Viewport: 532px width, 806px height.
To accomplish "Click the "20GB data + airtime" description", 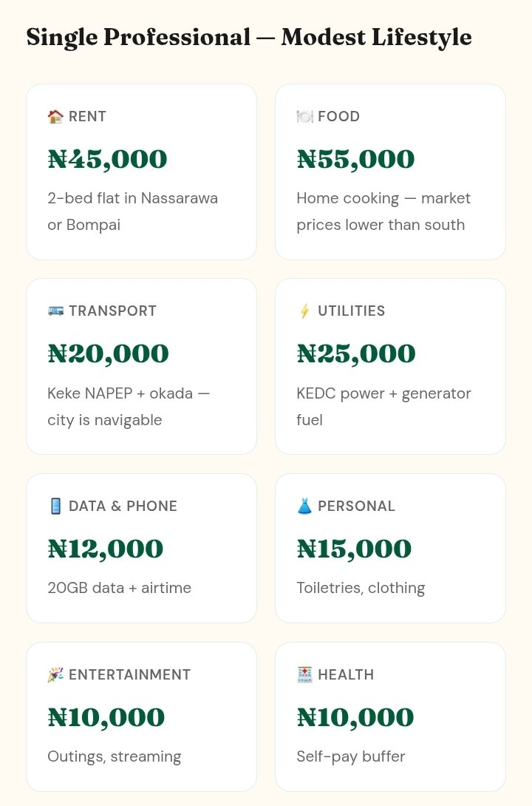I will [119, 589].
